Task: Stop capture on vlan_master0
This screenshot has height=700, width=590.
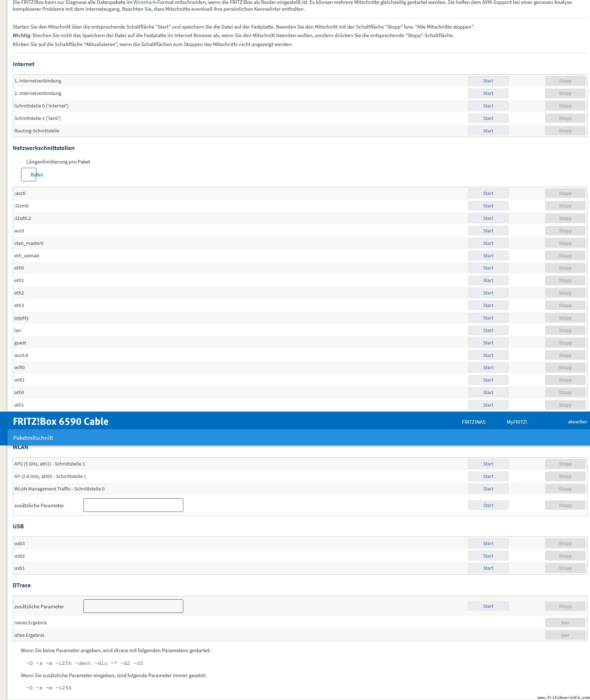Action: (x=565, y=243)
